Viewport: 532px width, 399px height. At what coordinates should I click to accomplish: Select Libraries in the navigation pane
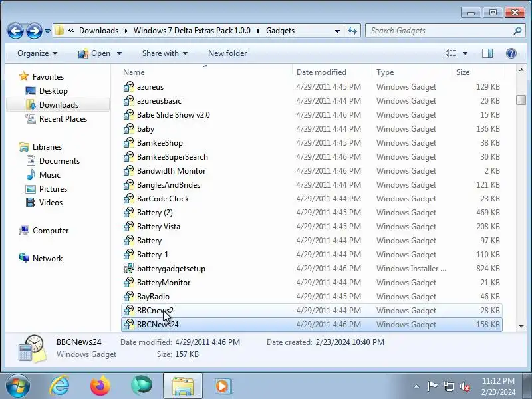[x=47, y=146]
